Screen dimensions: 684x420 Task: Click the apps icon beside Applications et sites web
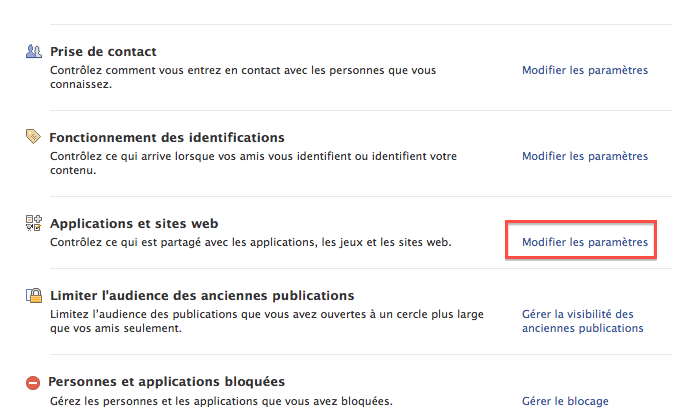[x=33, y=223]
